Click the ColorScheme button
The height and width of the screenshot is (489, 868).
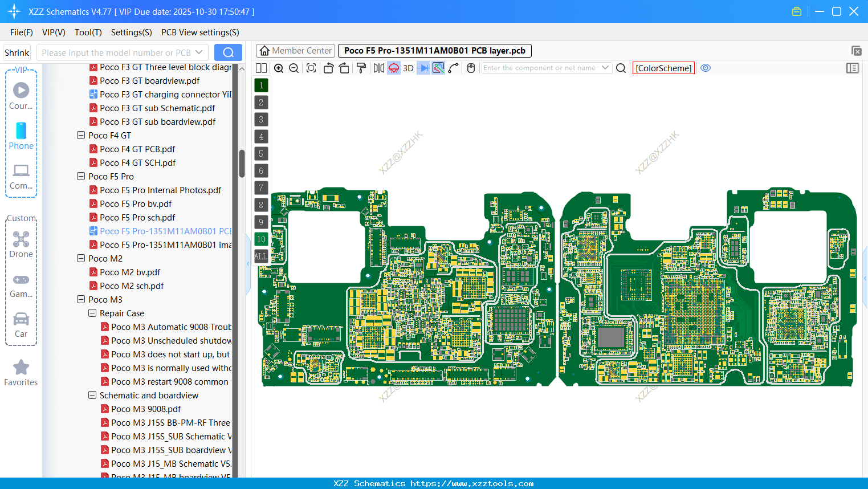(x=663, y=68)
